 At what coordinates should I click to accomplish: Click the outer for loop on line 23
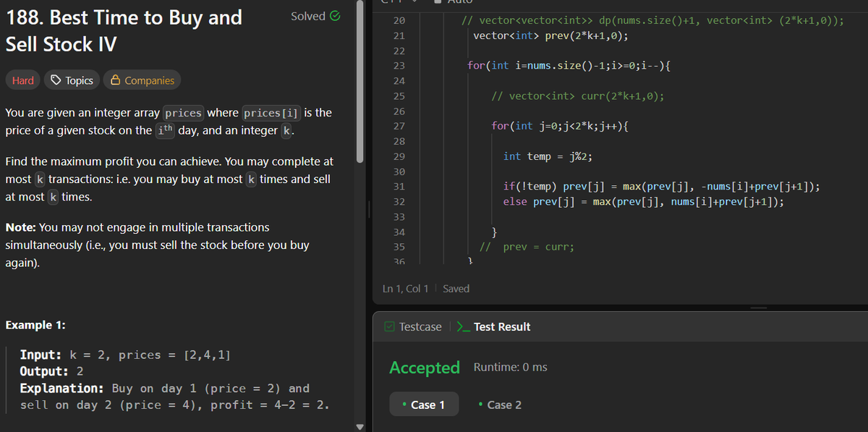569,66
